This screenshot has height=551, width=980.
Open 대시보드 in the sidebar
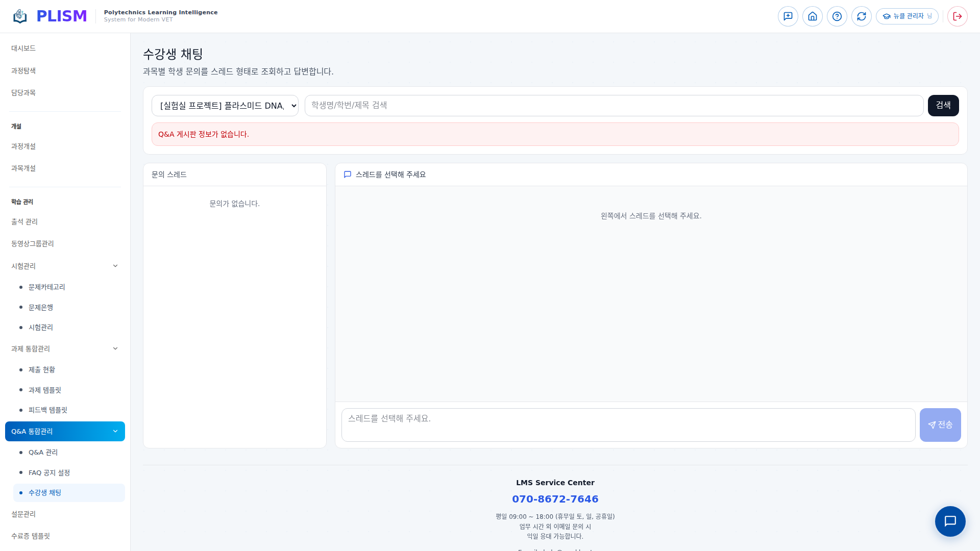click(x=23, y=48)
